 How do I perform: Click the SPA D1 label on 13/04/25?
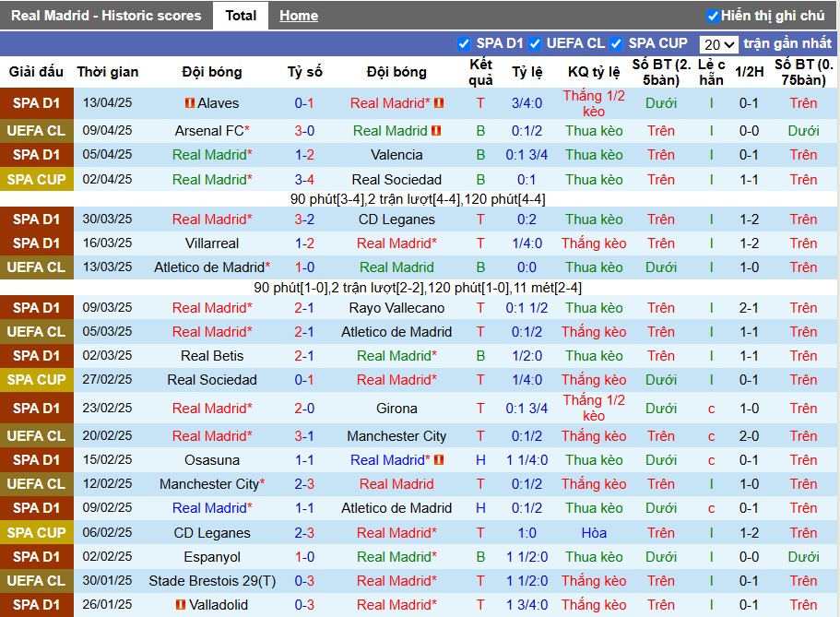pos(37,103)
